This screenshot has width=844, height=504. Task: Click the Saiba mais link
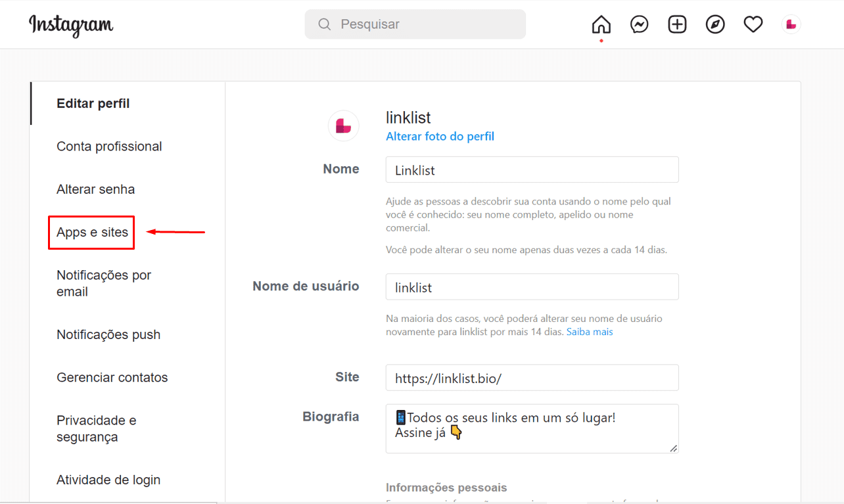pos(590,332)
